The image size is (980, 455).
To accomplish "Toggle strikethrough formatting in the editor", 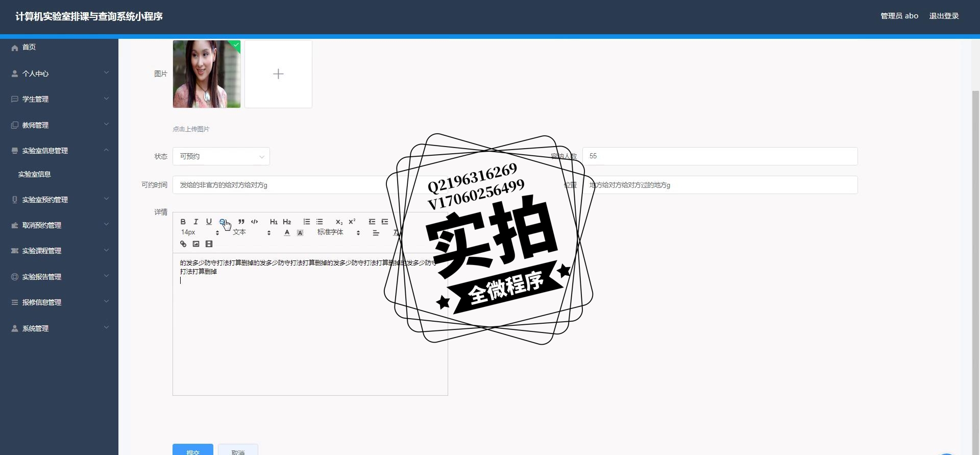I will tap(222, 222).
